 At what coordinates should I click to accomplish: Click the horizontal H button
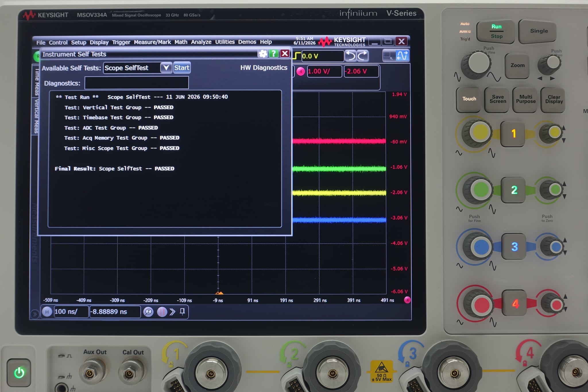click(47, 312)
